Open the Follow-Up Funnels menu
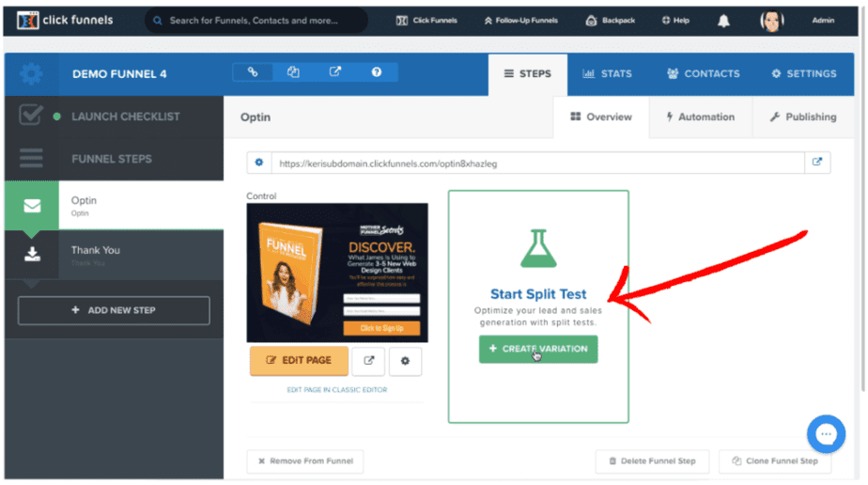The height and width of the screenshot is (485, 868). point(521,21)
